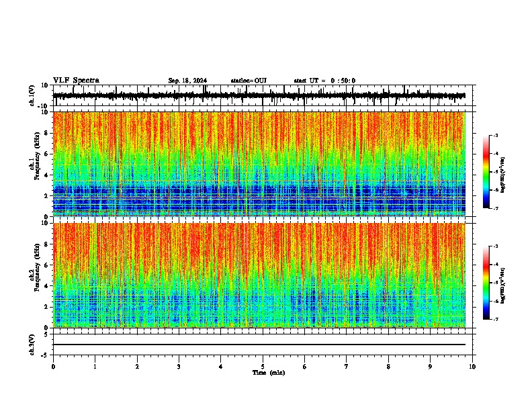Click the 'start UT = 0 :50: 0' text
The height and width of the screenshot is (411, 532).
[x=324, y=81]
